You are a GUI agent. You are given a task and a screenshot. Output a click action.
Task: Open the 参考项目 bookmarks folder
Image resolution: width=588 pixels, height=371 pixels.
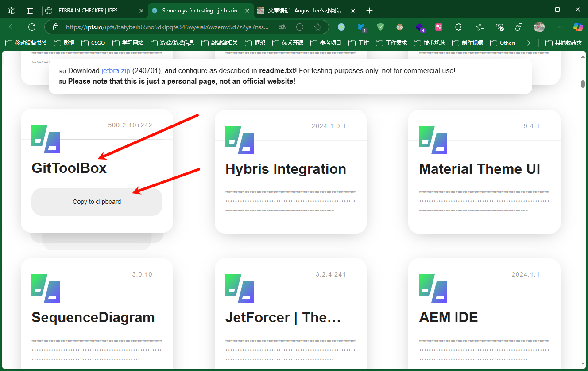(x=326, y=43)
